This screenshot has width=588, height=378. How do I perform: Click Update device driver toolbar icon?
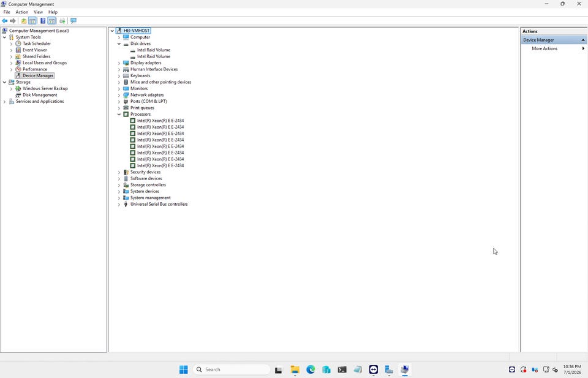tap(62, 21)
